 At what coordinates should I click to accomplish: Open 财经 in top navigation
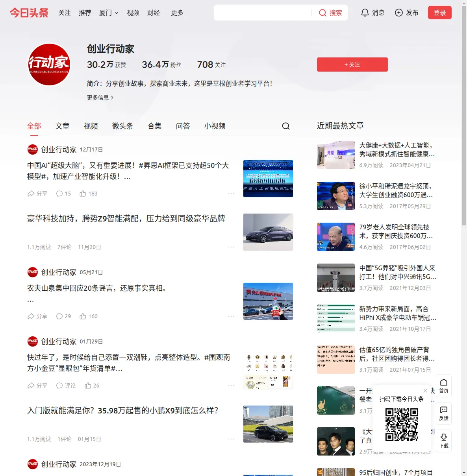click(x=154, y=13)
